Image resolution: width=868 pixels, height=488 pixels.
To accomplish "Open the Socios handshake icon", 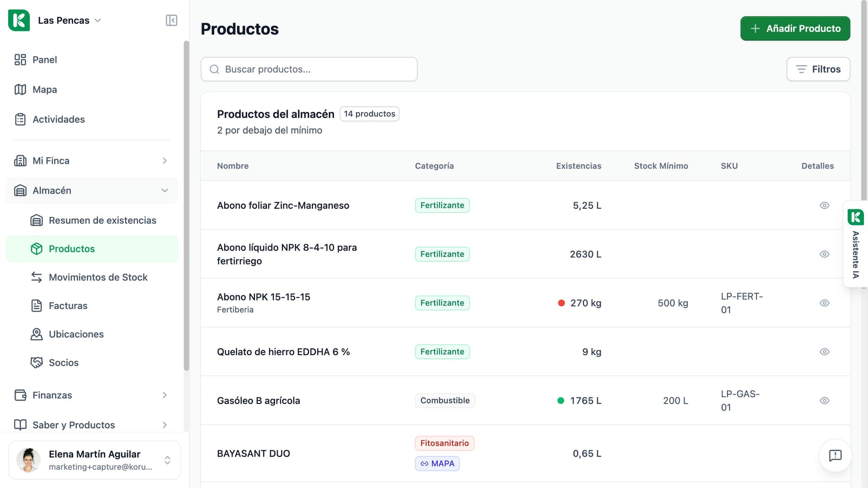I will [37, 363].
